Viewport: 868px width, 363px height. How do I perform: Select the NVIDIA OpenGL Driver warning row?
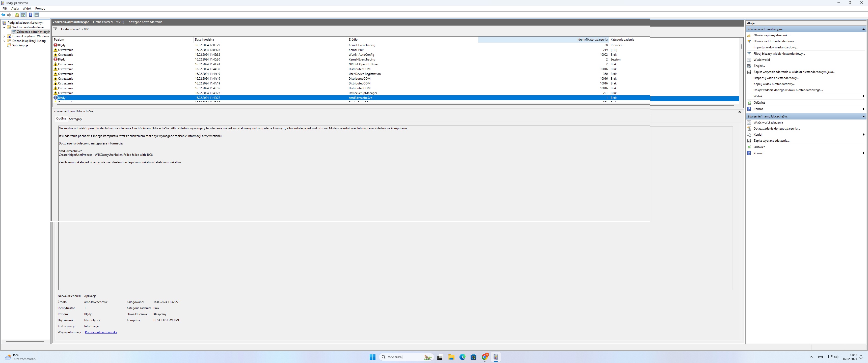click(x=363, y=64)
